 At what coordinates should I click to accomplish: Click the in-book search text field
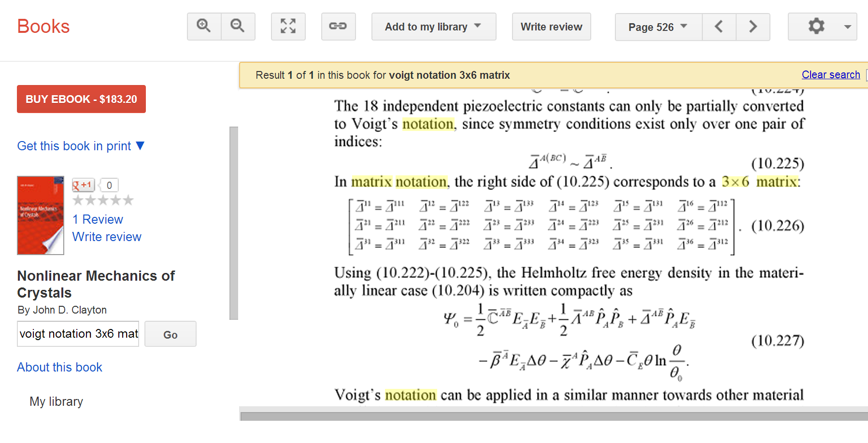pyautogui.click(x=78, y=334)
